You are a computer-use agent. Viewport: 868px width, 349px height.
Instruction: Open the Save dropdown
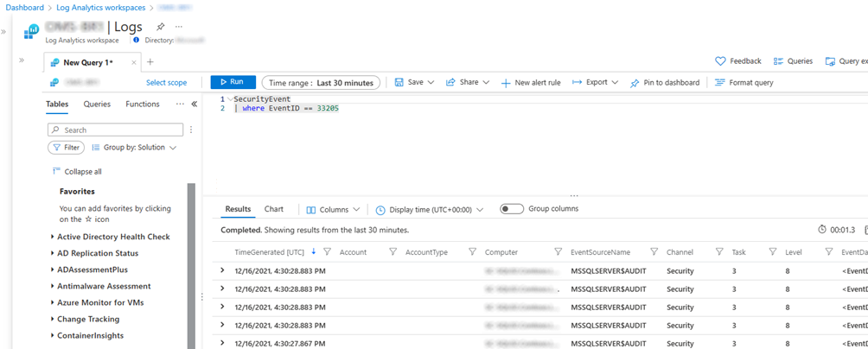coord(415,82)
